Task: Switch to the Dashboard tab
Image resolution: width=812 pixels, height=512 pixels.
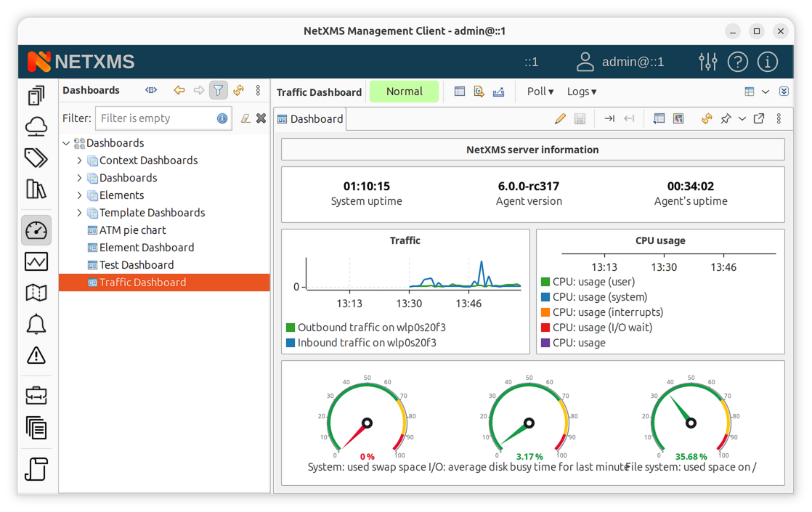Action: pos(310,118)
